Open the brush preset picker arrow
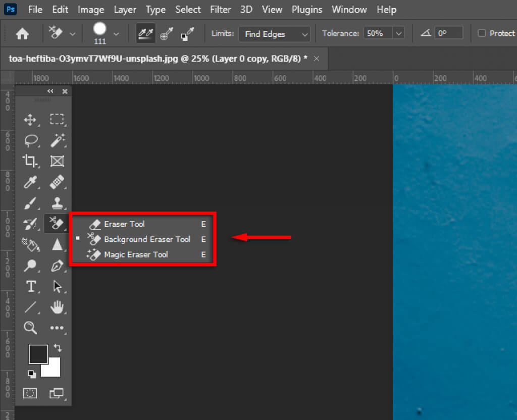Viewport: 517px width, 420px height. click(x=116, y=34)
